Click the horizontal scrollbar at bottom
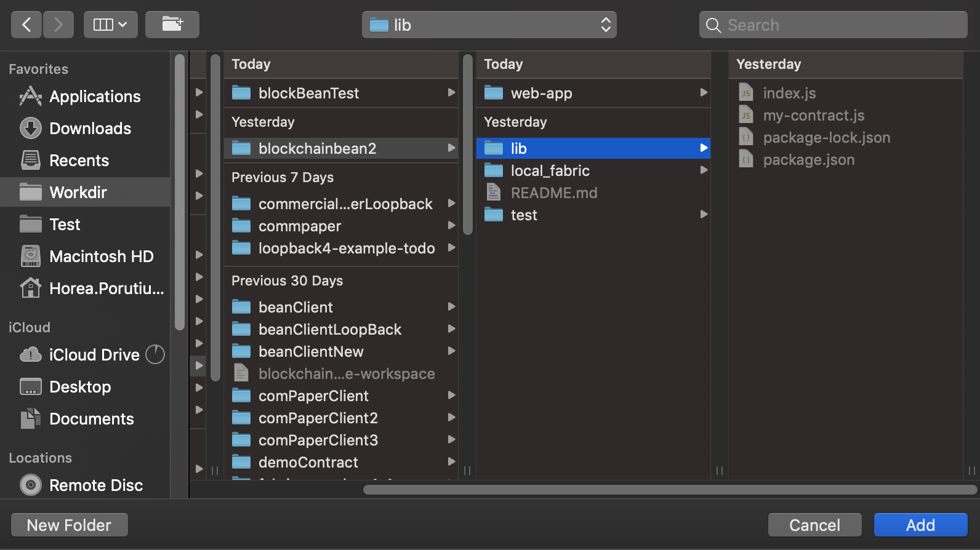980x550 pixels. 670,490
